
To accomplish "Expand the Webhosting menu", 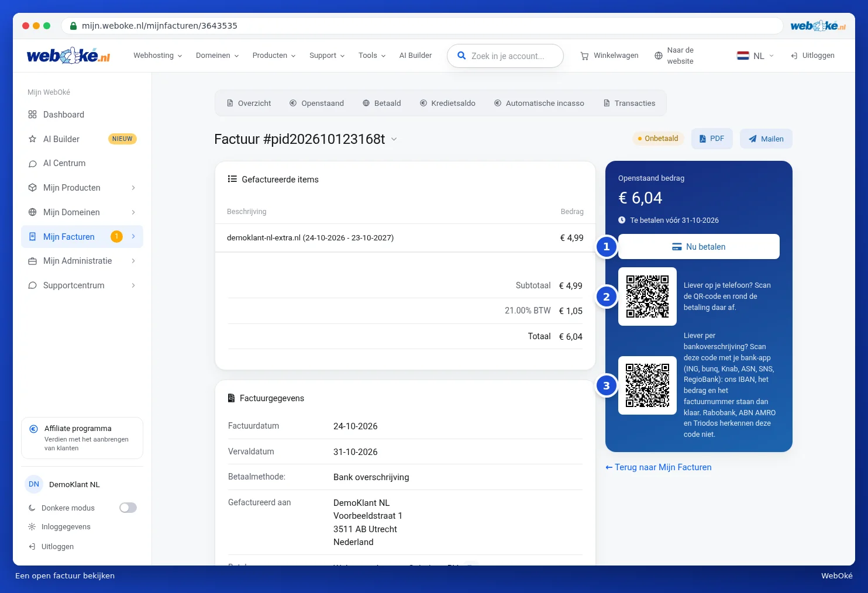I will click(x=158, y=56).
